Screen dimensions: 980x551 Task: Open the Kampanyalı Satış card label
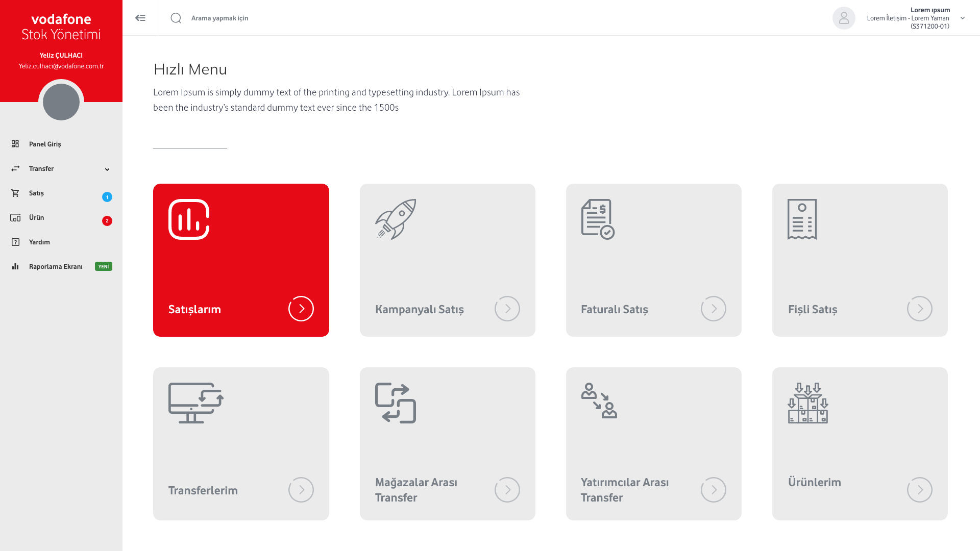[420, 309]
